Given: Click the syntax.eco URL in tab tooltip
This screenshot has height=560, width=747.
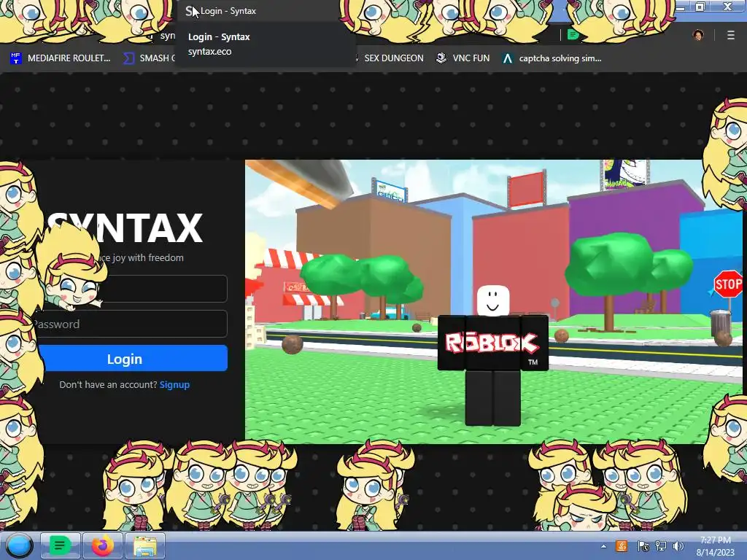Looking at the screenshot, I should click(209, 52).
